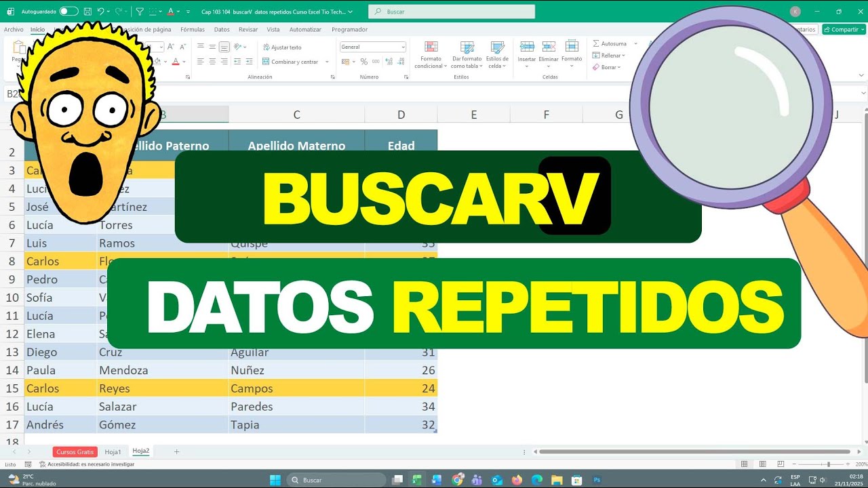Open the Archivo menu
The height and width of the screenshot is (488, 868).
point(14,30)
